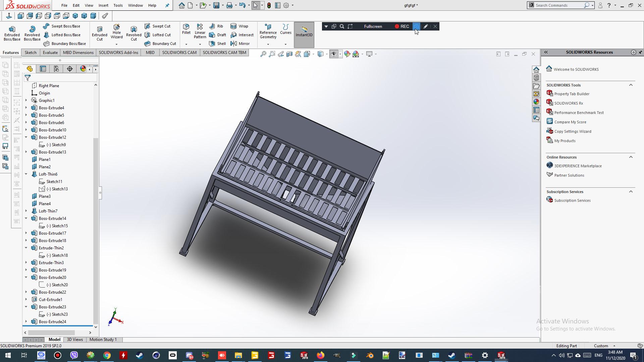Viewport: 644px width, 362px height.
Task: Collapse the SOLIDWORKS Tools section
Action: pos(631,85)
